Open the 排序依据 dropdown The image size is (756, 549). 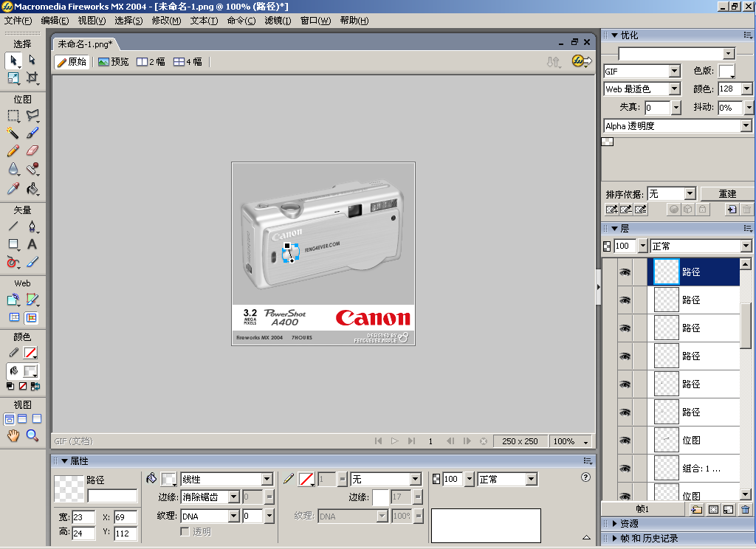[690, 194]
